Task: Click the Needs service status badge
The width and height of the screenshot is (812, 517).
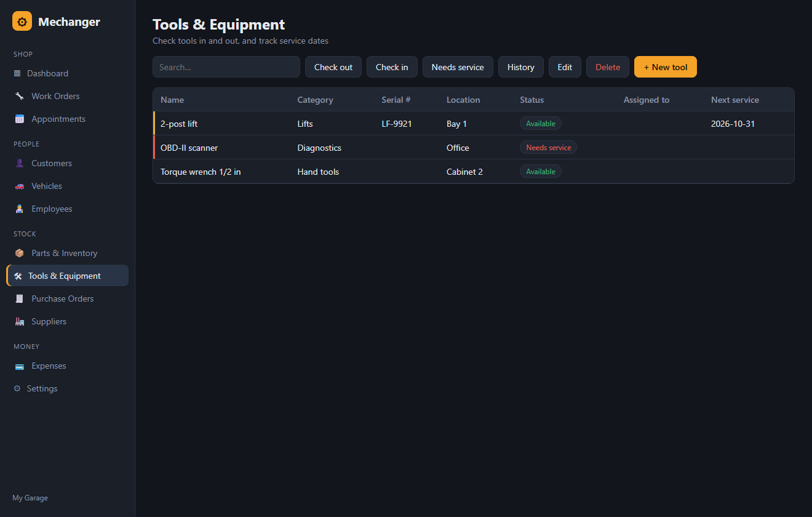Action: pyautogui.click(x=549, y=148)
